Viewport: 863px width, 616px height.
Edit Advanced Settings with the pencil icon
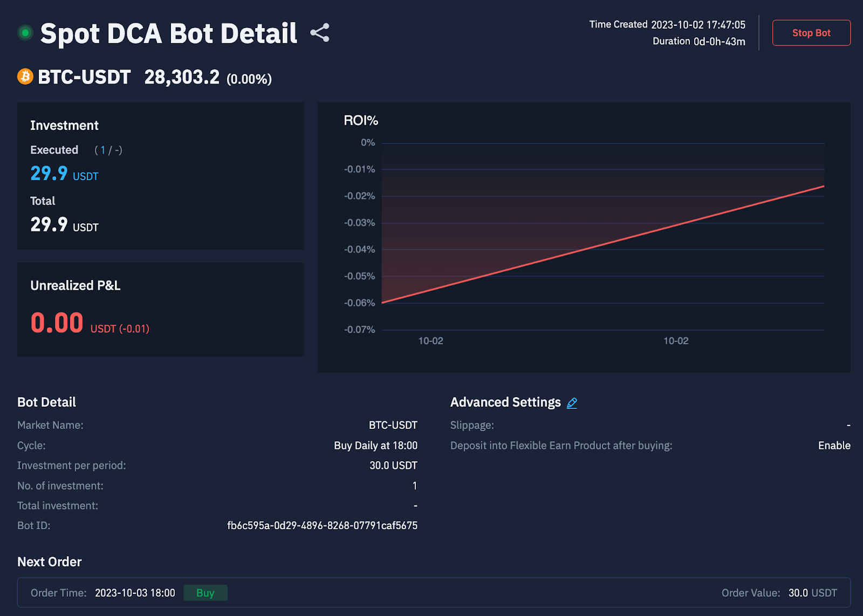pos(572,403)
